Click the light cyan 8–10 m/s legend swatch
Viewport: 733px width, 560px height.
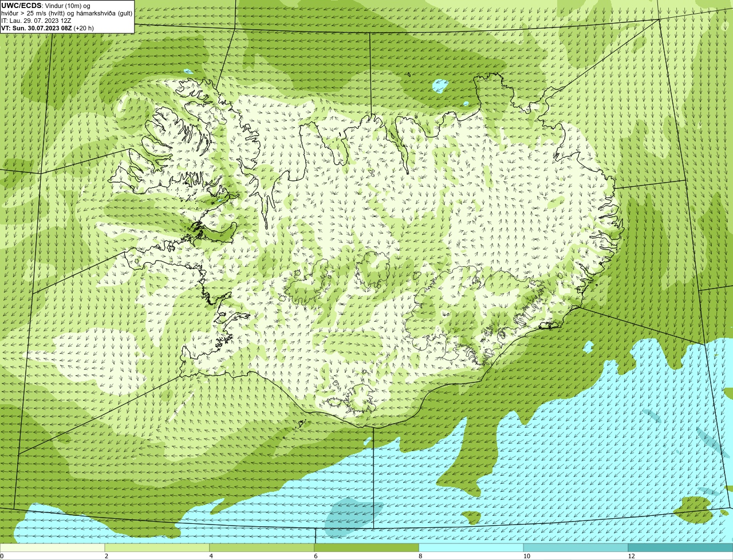(x=471, y=548)
